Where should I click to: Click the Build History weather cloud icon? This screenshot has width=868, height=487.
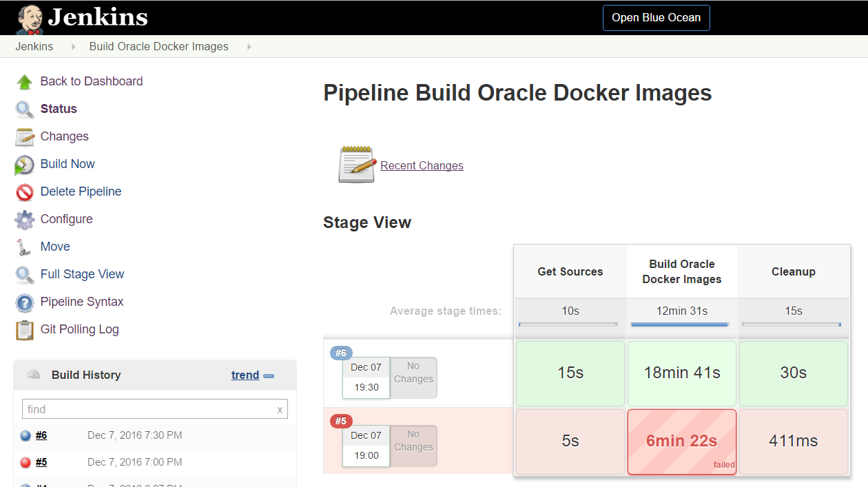[x=33, y=375]
